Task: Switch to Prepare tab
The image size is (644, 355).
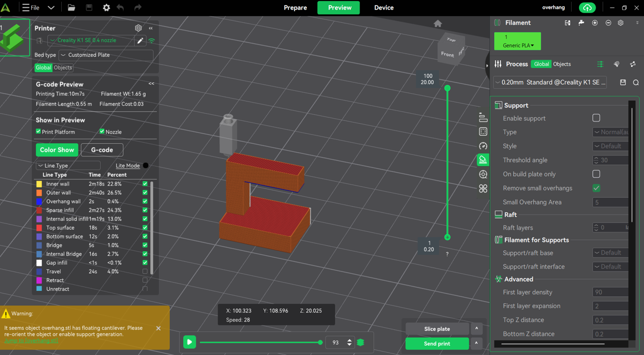Action: (x=296, y=7)
